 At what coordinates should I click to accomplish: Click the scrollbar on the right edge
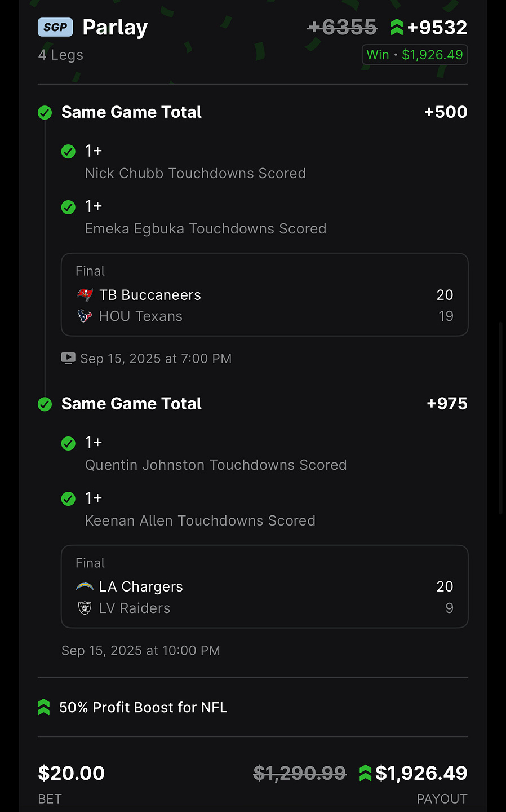coord(500,417)
